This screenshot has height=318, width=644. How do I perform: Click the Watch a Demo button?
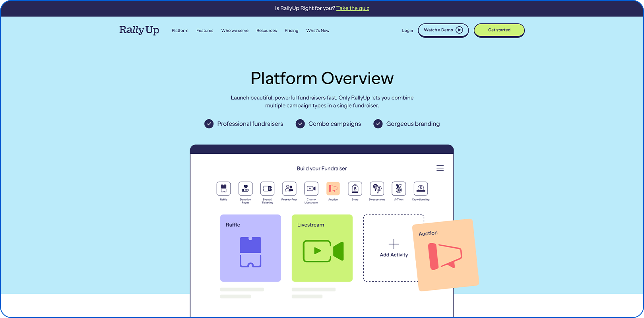click(x=443, y=30)
